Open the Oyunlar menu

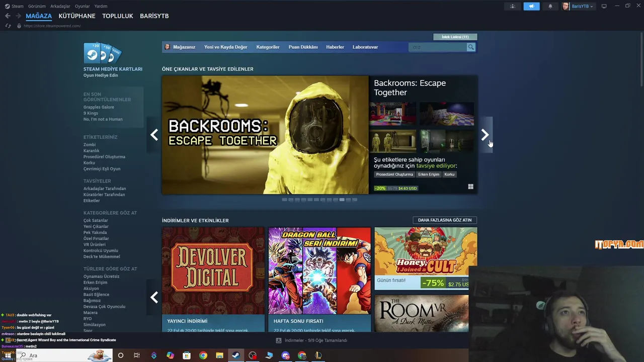pyautogui.click(x=82, y=6)
